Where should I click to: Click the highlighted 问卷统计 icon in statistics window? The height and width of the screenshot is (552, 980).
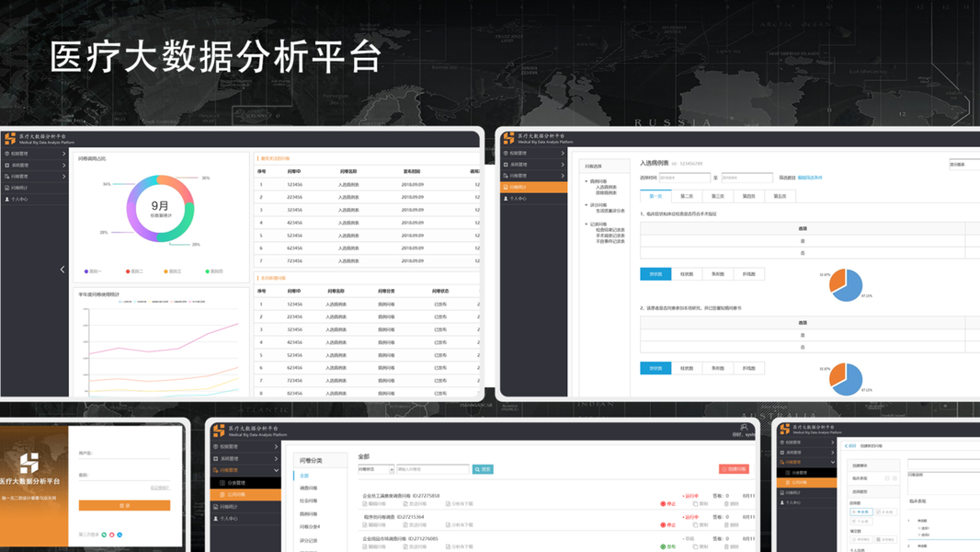[506, 187]
